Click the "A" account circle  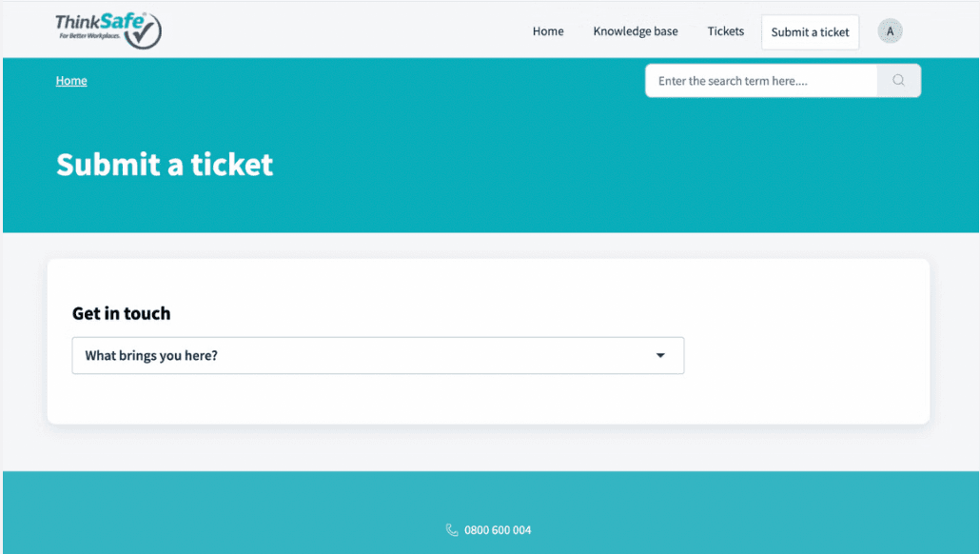(890, 30)
